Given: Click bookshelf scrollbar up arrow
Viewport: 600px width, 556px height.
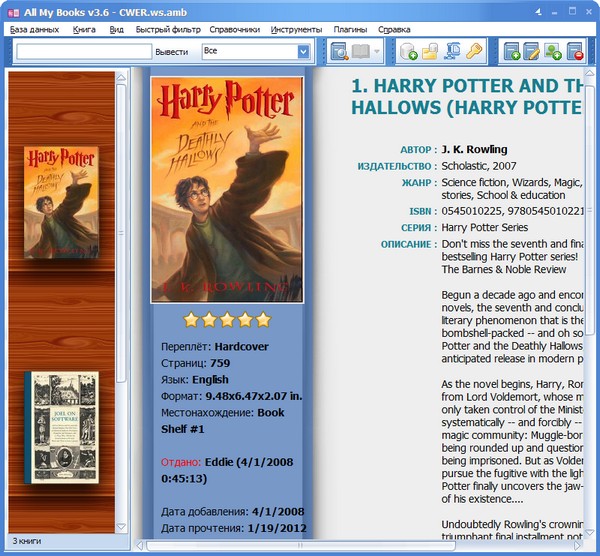Looking at the screenshot, I should (x=121, y=78).
